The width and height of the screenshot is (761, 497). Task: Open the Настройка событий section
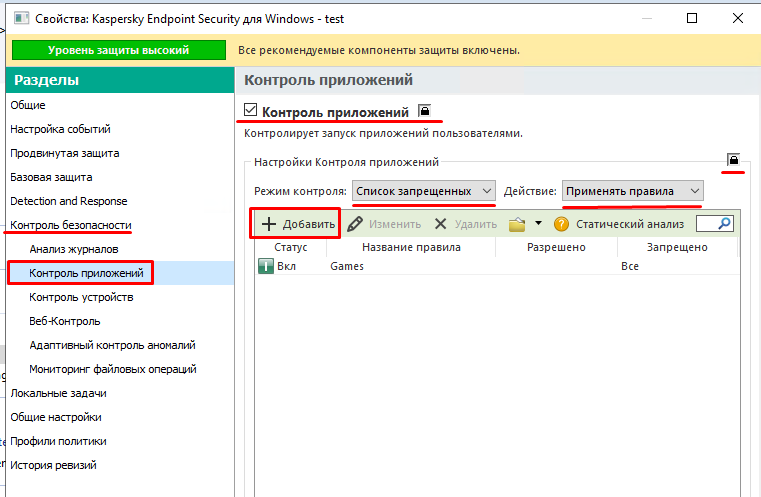pos(60,129)
